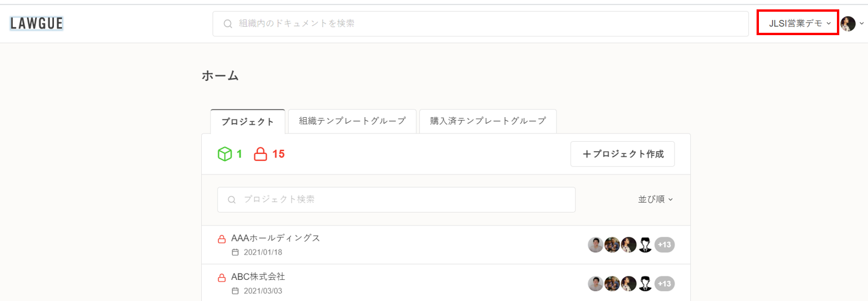This screenshot has width=868, height=301.
Task: Focus the 組織内のドキュメントを検索 search box
Action: (481, 23)
